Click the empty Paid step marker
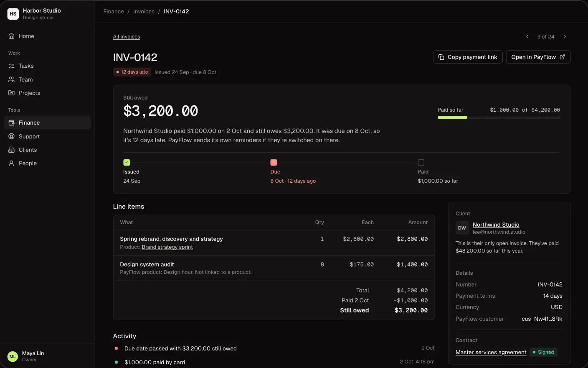This screenshot has height=368, width=588. [x=421, y=162]
